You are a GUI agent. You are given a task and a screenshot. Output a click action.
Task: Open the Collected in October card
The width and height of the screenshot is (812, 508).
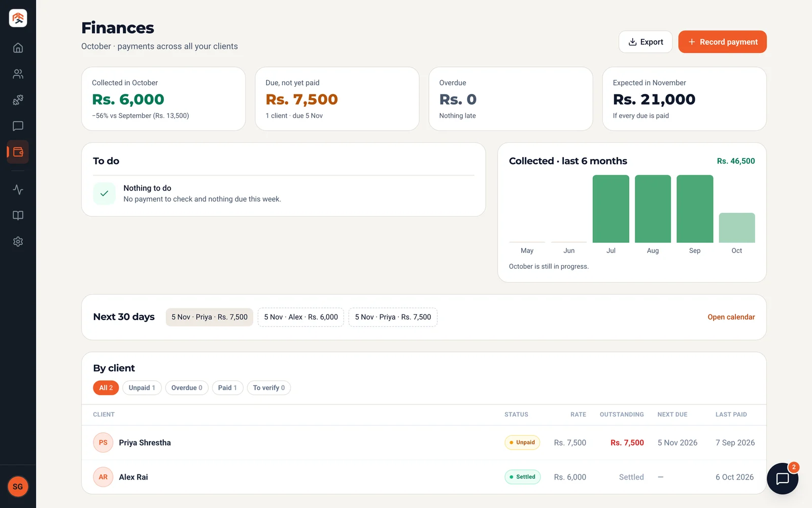click(x=163, y=99)
